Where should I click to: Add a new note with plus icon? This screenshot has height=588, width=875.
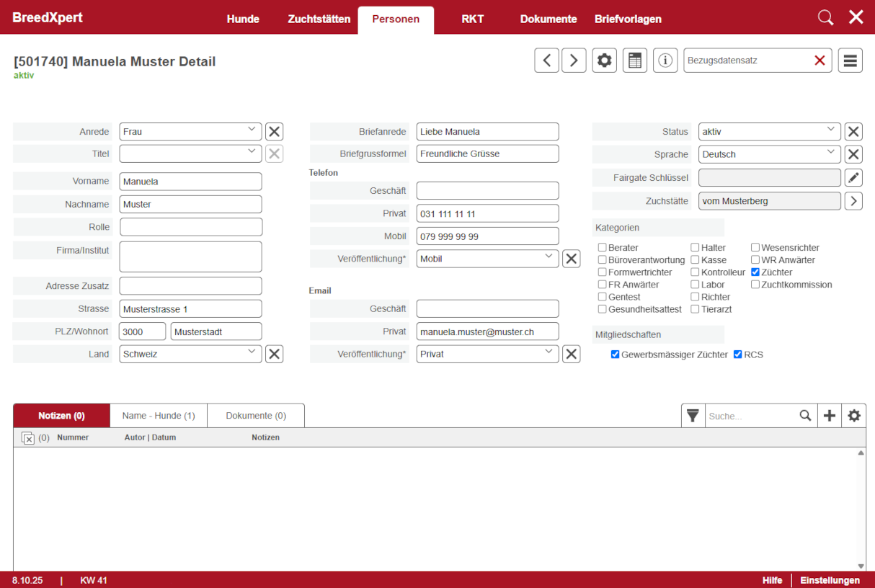coord(830,416)
